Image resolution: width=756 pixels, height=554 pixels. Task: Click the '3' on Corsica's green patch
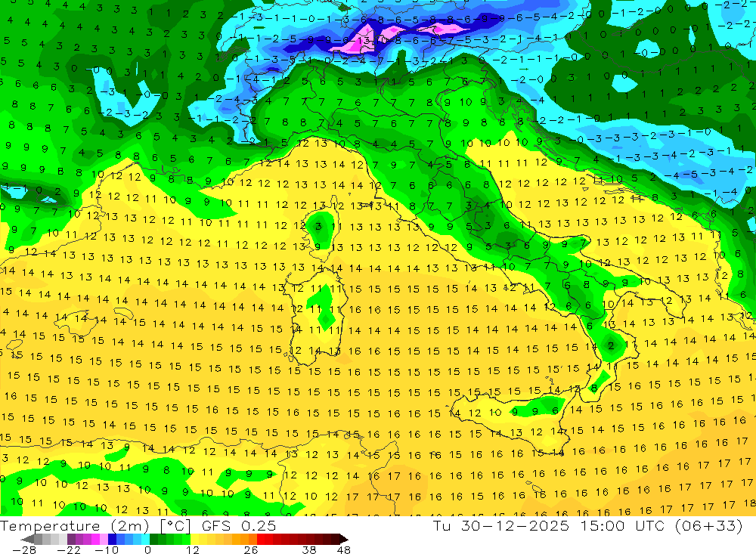pos(318,226)
